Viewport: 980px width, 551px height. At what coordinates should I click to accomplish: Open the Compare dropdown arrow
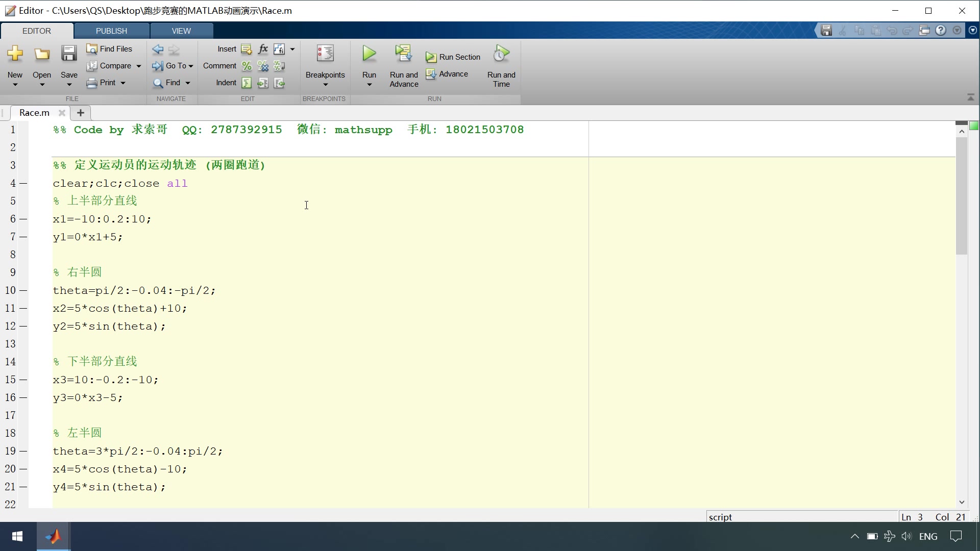[x=138, y=66]
